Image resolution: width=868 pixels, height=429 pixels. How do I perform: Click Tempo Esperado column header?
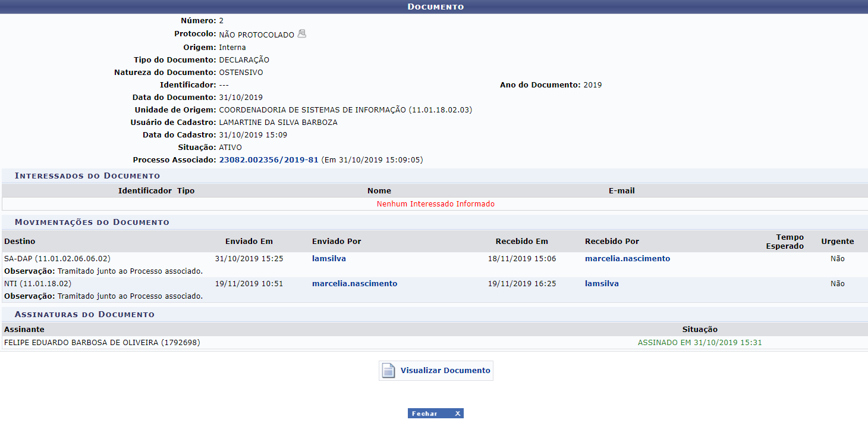tap(785, 242)
